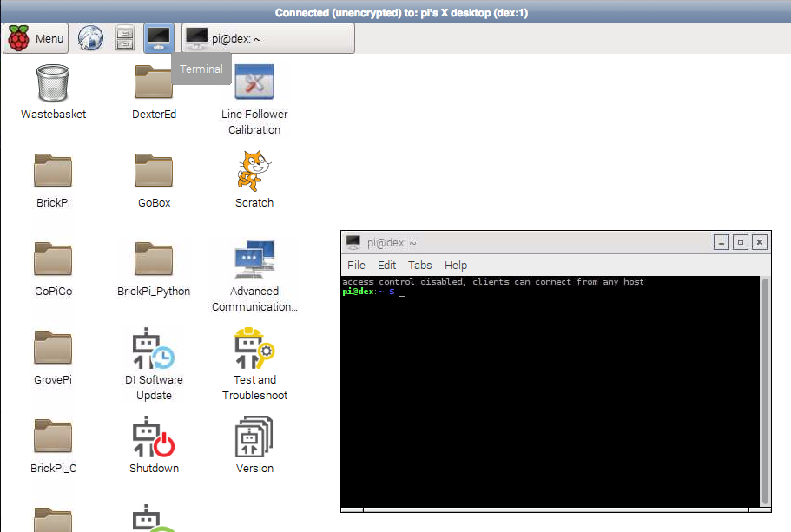This screenshot has height=532, width=791.
Task: Select the pi@dex taskbar window entry
Action: coord(268,38)
